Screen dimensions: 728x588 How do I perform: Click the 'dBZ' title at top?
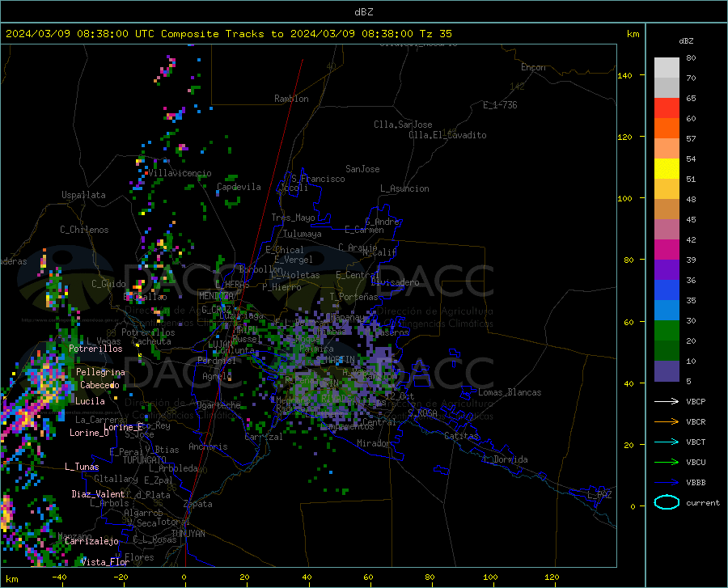[363, 12]
